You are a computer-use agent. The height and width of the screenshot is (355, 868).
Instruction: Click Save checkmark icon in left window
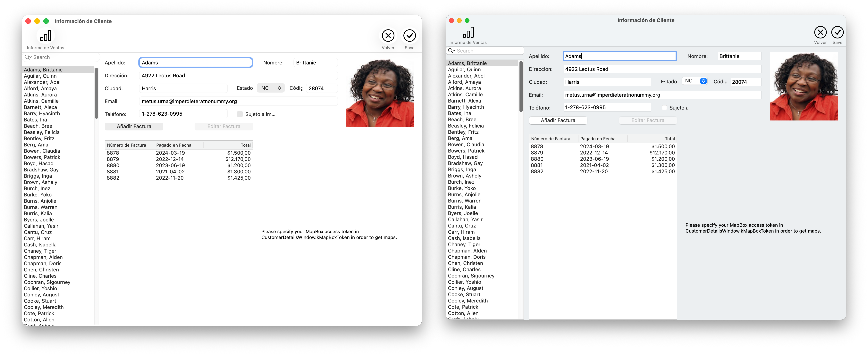click(409, 36)
